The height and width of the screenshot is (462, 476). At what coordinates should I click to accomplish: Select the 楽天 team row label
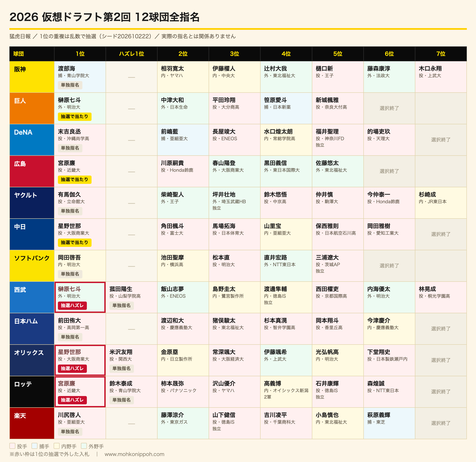tap(32, 423)
